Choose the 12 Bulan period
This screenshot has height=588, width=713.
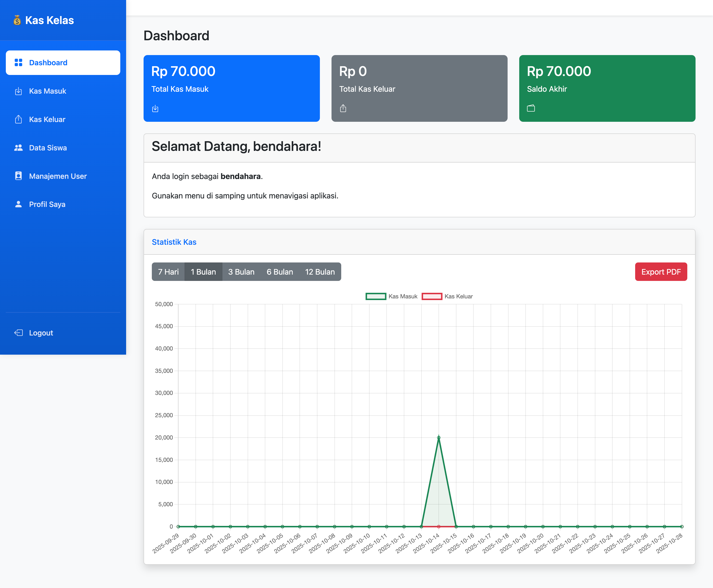[320, 272]
